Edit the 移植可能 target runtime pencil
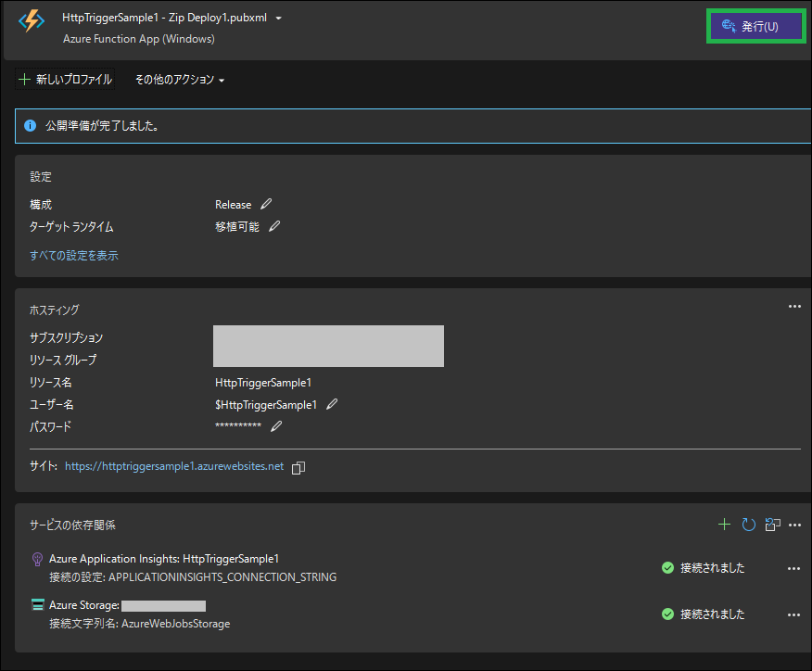The height and width of the screenshot is (671, 812). click(274, 226)
